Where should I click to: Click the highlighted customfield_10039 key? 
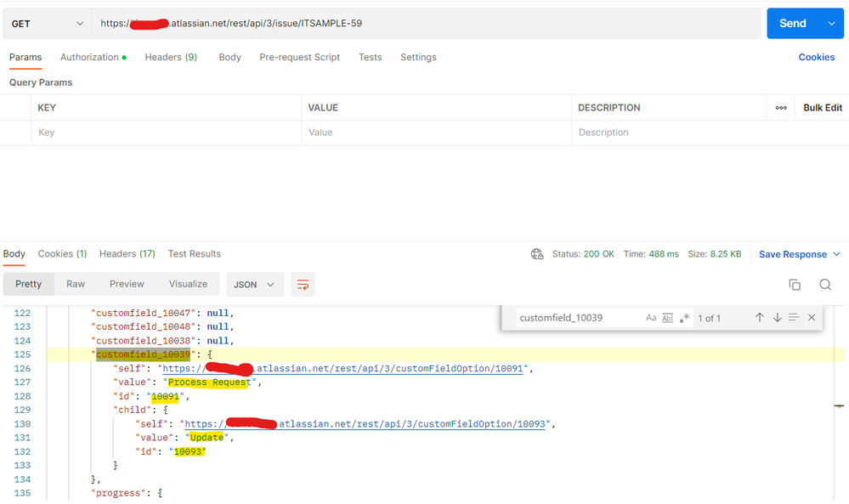tap(143, 354)
